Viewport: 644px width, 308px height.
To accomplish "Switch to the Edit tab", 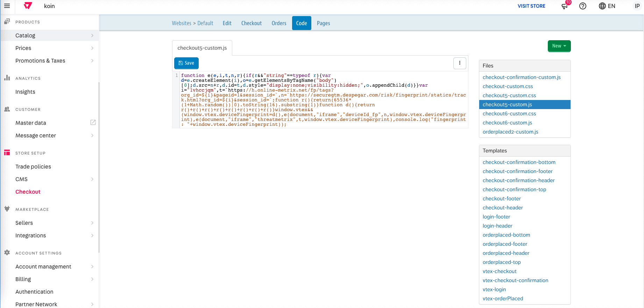I will [x=227, y=23].
